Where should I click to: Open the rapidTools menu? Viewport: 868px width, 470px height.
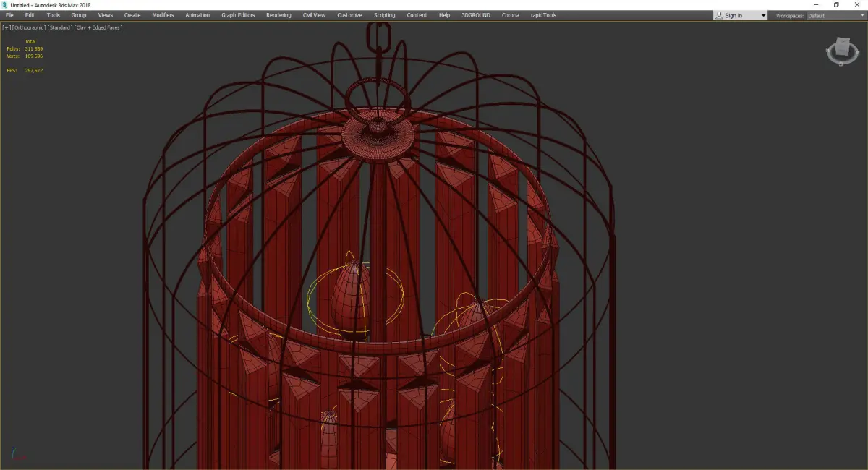click(542, 15)
